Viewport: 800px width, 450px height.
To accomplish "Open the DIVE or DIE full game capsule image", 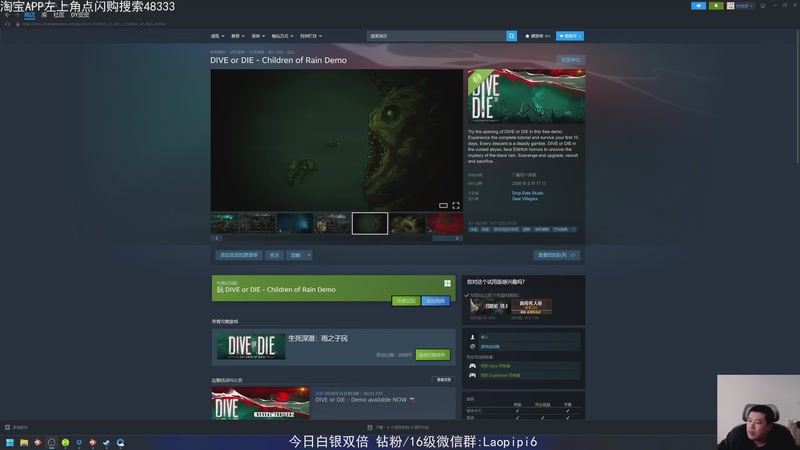I will [x=251, y=346].
